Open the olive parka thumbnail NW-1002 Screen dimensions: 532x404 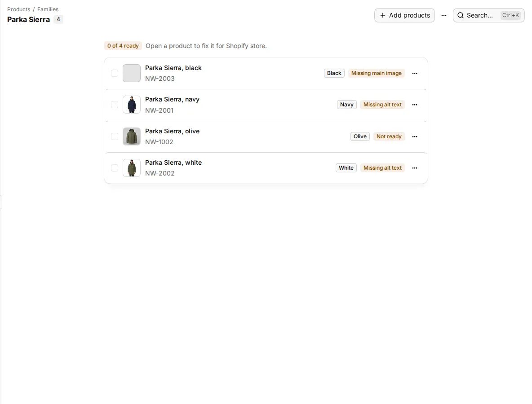(x=132, y=136)
